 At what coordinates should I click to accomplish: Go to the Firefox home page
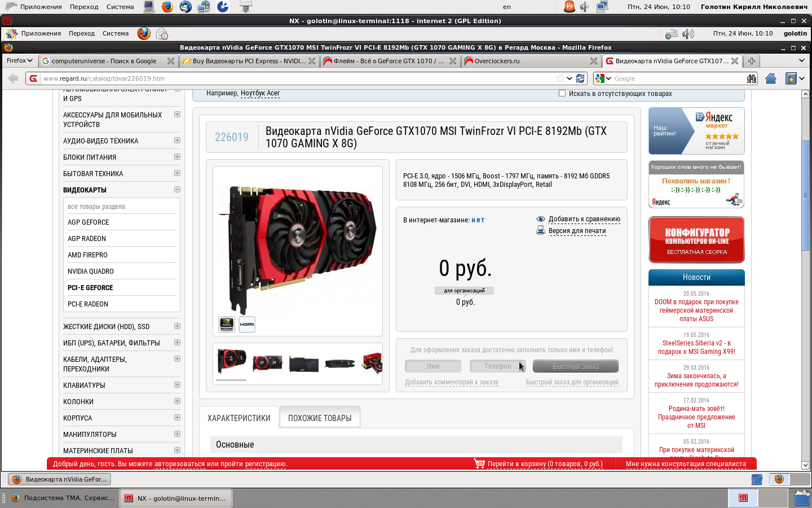771,78
